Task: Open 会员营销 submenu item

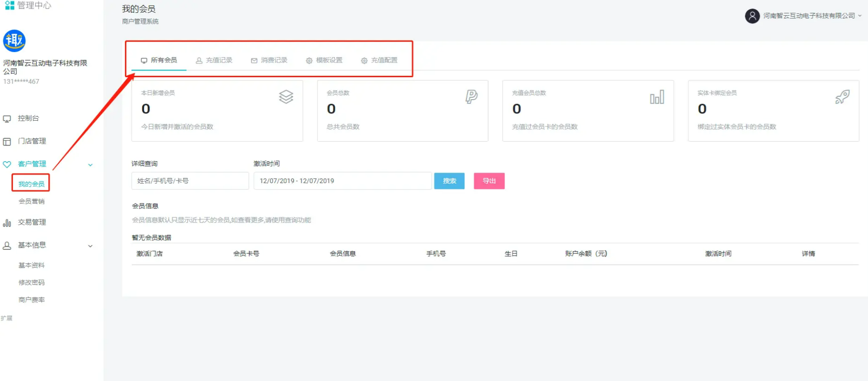Action: 31,201
